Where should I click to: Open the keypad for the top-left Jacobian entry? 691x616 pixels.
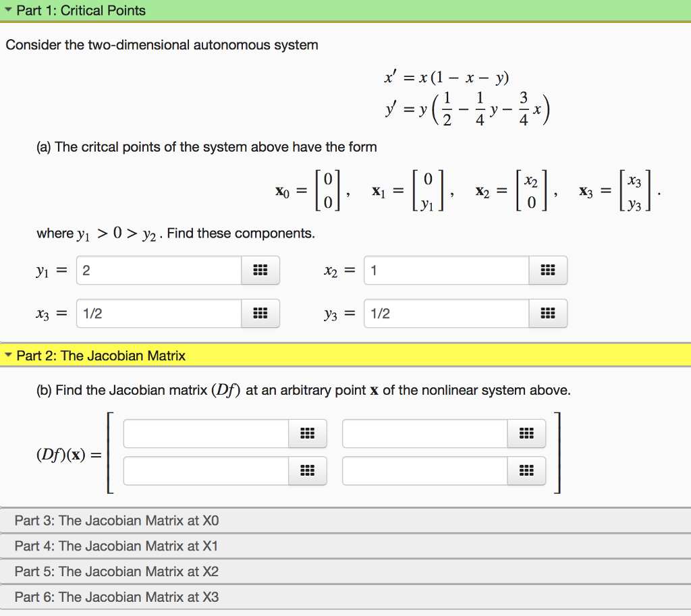[308, 433]
